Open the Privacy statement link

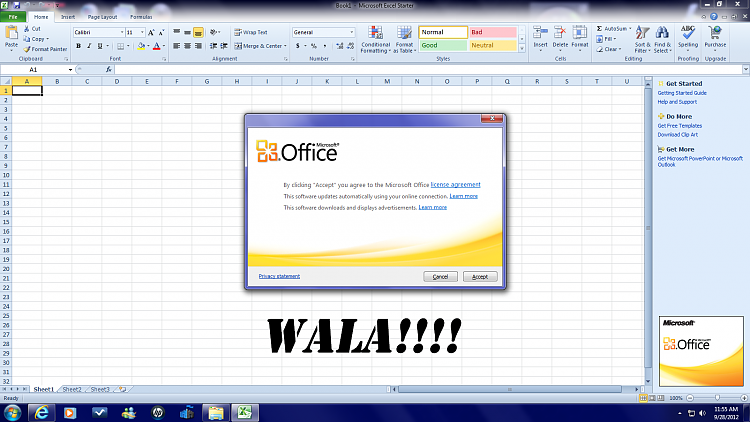[x=279, y=276]
